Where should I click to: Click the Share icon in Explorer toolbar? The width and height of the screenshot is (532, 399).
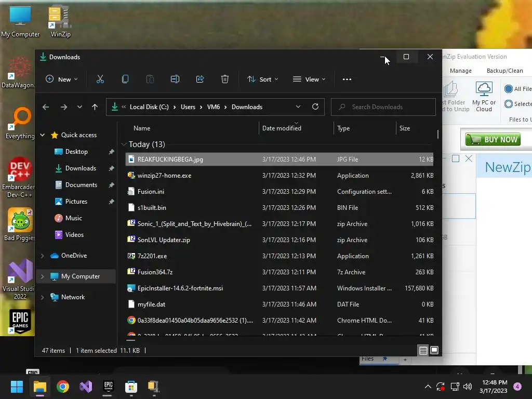tap(200, 79)
